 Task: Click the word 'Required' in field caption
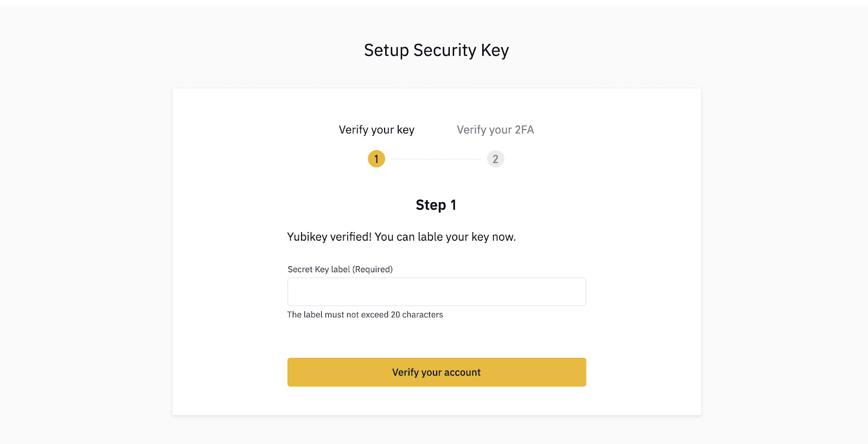click(373, 269)
